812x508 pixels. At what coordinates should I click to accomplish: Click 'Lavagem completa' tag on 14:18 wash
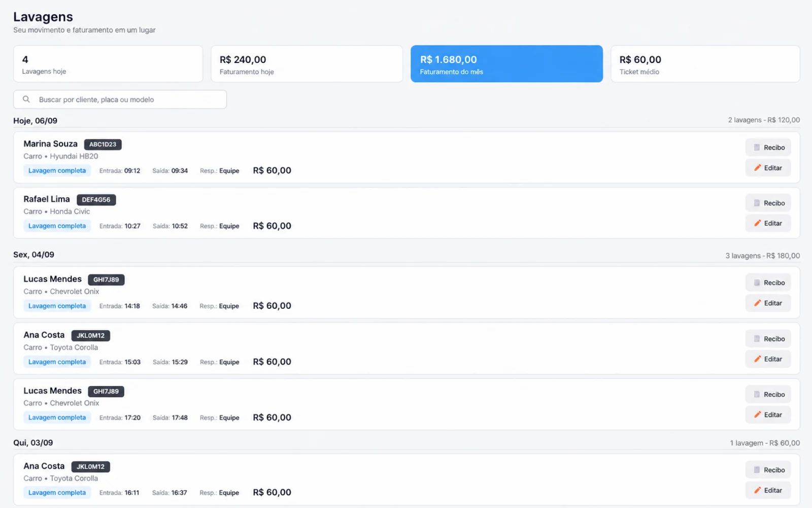click(x=57, y=306)
